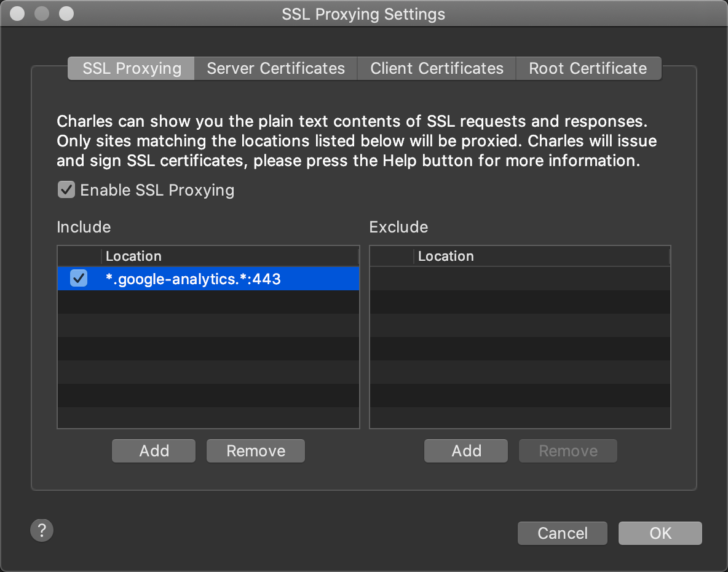Open the Client Certificates tab

click(x=436, y=68)
